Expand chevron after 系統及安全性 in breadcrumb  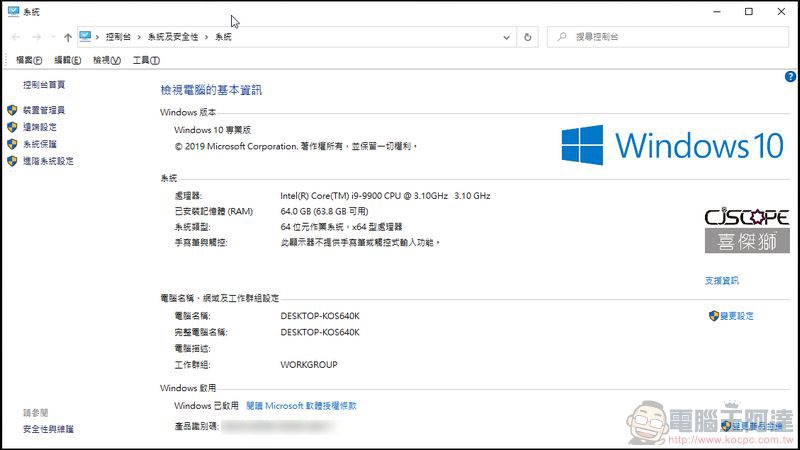click(x=207, y=37)
